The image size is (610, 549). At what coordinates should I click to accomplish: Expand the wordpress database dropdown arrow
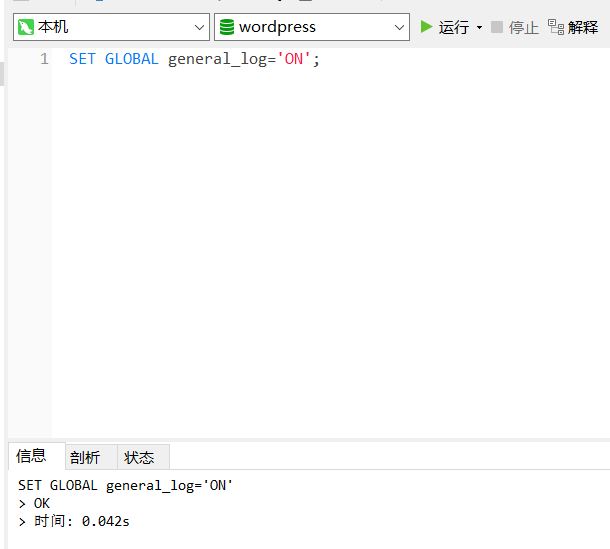click(399, 27)
